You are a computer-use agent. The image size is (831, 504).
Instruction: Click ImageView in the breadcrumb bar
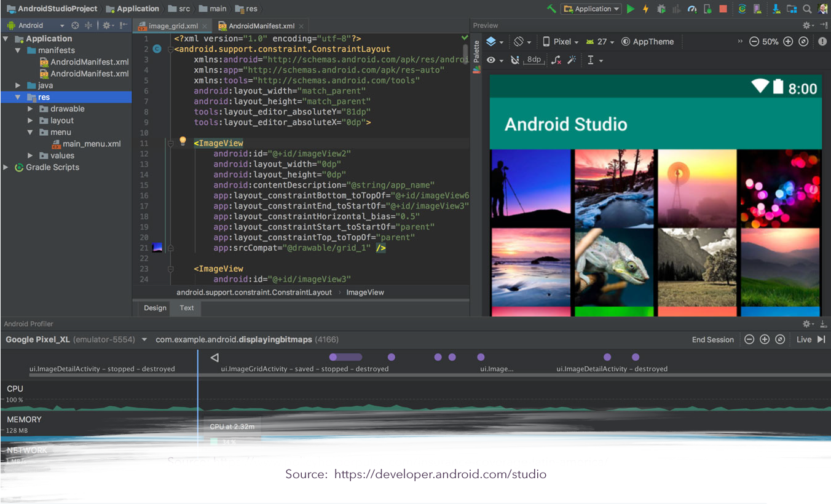click(x=365, y=293)
